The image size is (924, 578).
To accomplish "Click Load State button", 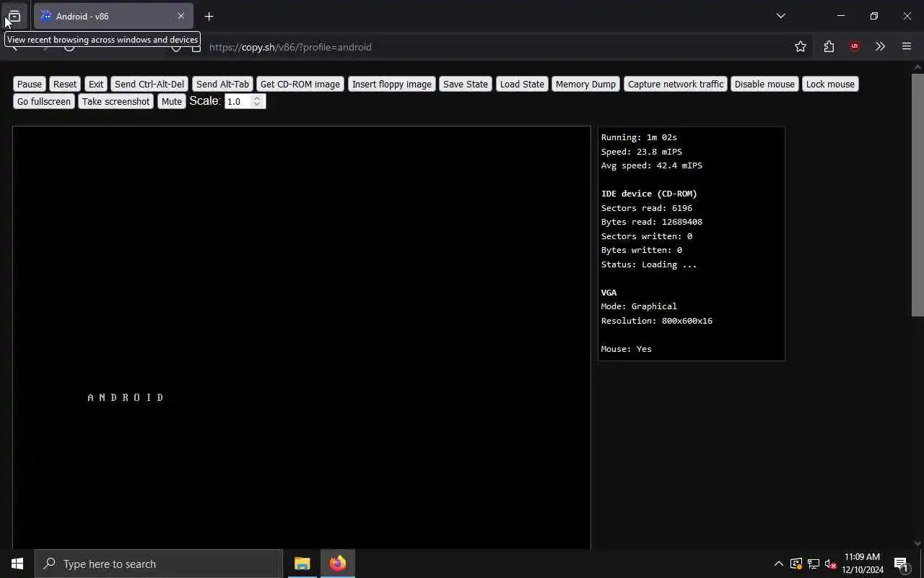I will tap(522, 84).
